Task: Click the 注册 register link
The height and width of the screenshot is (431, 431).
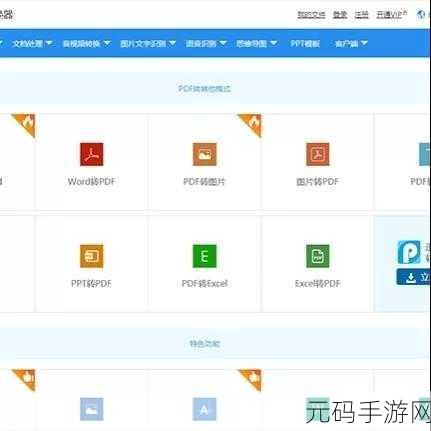Action: tap(362, 15)
